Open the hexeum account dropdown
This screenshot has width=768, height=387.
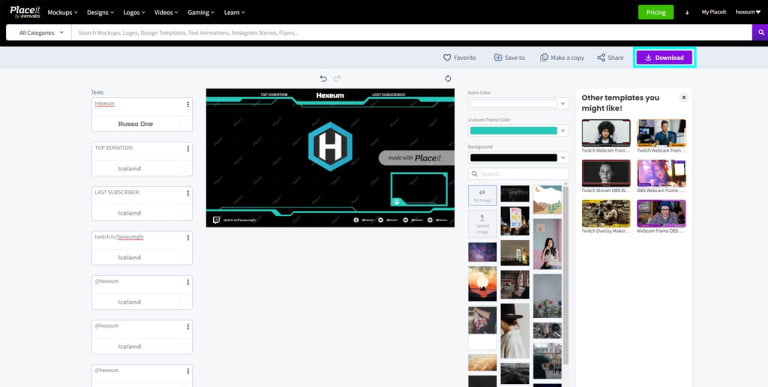[748, 12]
